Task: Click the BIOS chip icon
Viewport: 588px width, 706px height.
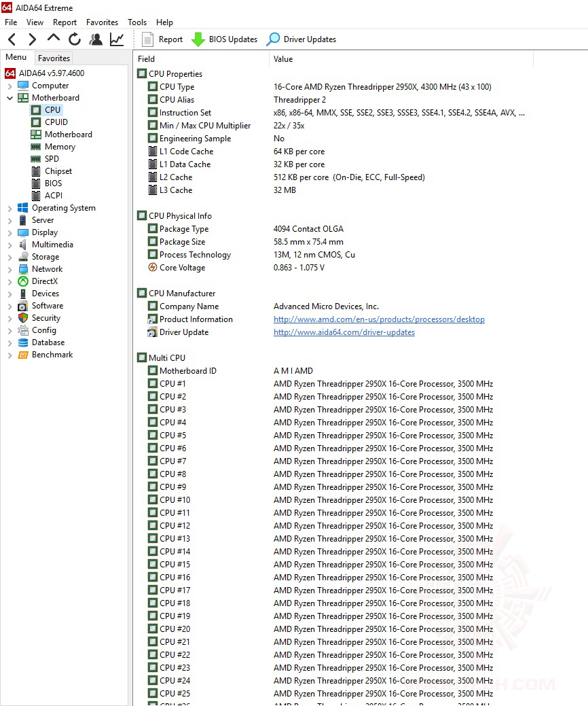Action: [36, 183]
